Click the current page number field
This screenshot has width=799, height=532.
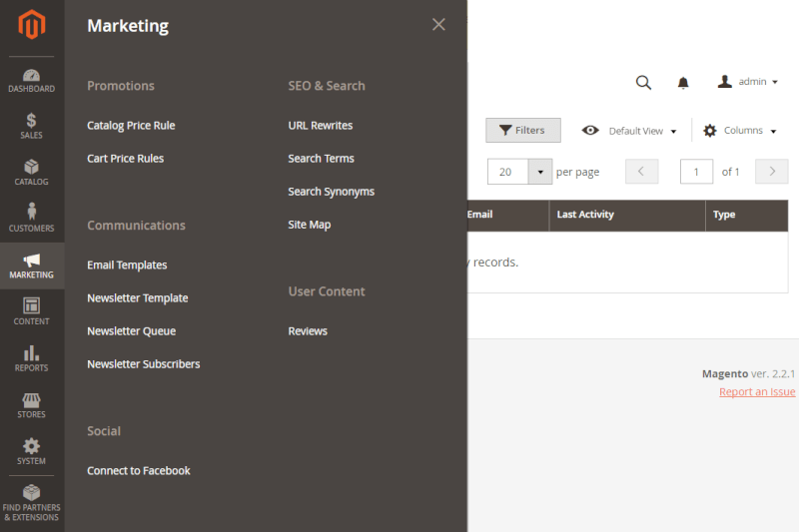point(696,172)
